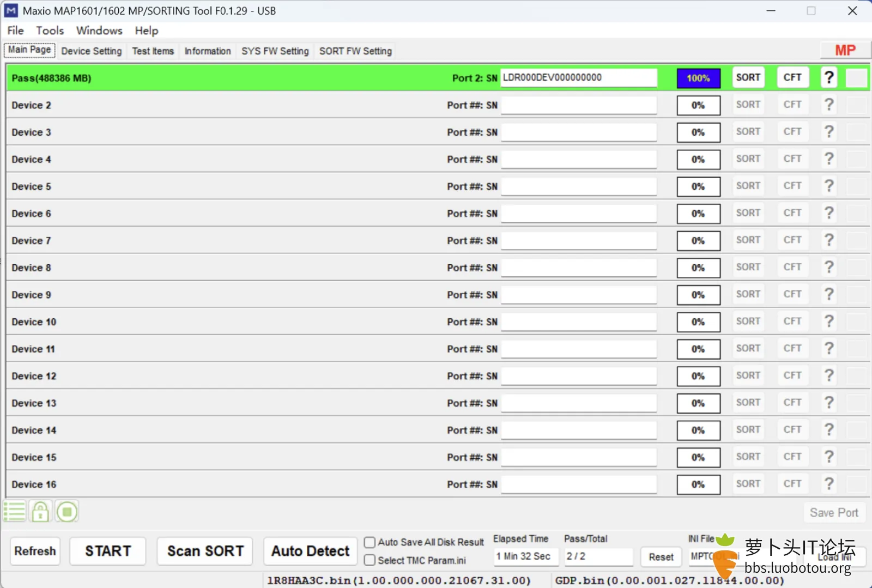Click the Pass(488386 MB) status label

(x=51, y=78)
